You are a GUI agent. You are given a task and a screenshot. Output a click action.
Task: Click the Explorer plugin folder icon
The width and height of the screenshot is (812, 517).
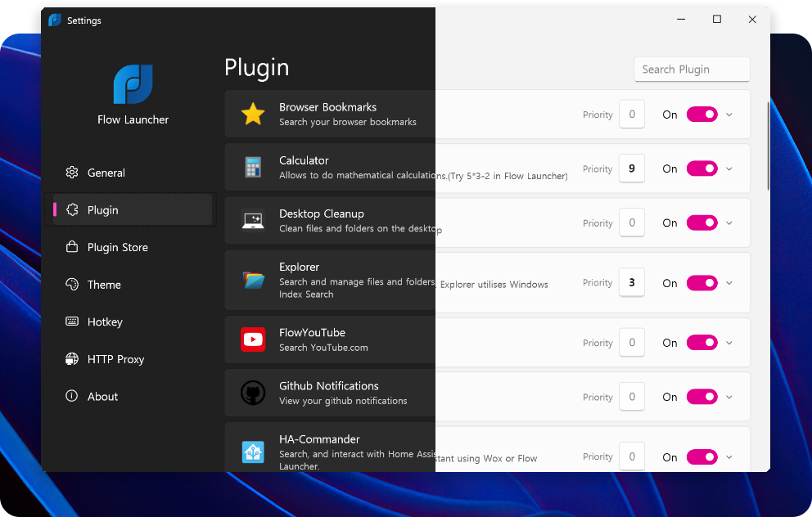point(253,281)
